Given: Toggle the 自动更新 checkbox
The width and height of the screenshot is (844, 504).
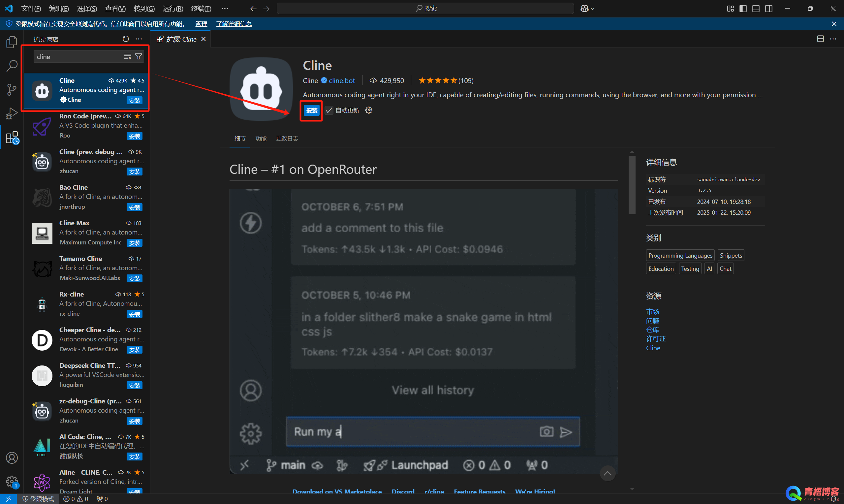Looking at the screenshot, I should [329, 110].
